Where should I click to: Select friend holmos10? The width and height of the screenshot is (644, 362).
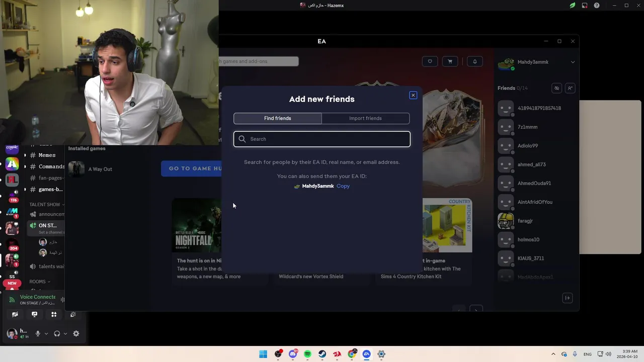coord(536,240)
